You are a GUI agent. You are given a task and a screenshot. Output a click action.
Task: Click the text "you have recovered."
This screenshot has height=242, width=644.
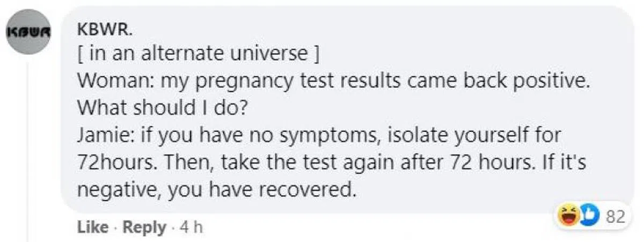pyautogui.click(x=287, y=189)
